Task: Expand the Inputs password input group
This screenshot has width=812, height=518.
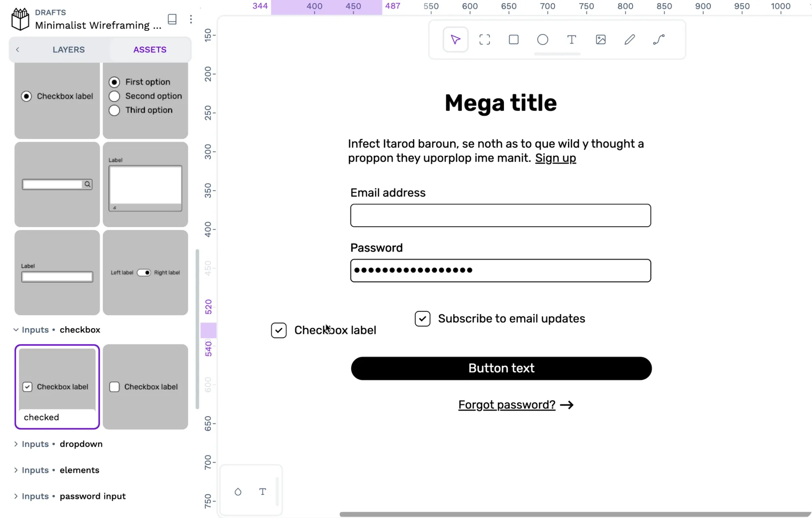Action: (x=16, y=496)
